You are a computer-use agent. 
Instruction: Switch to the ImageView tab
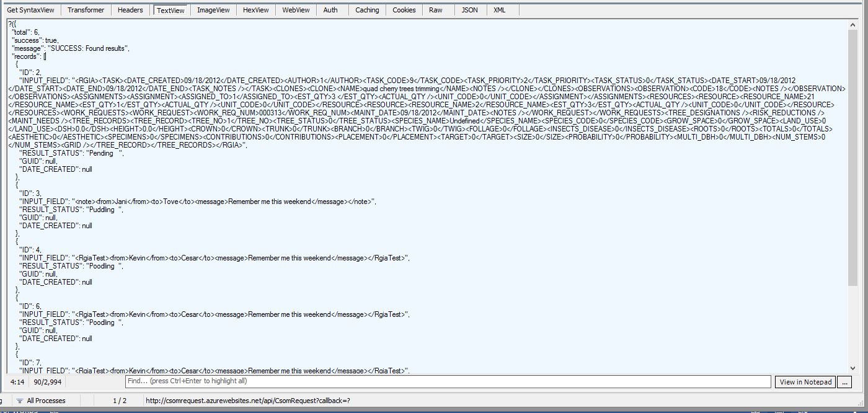coord(213,10)
